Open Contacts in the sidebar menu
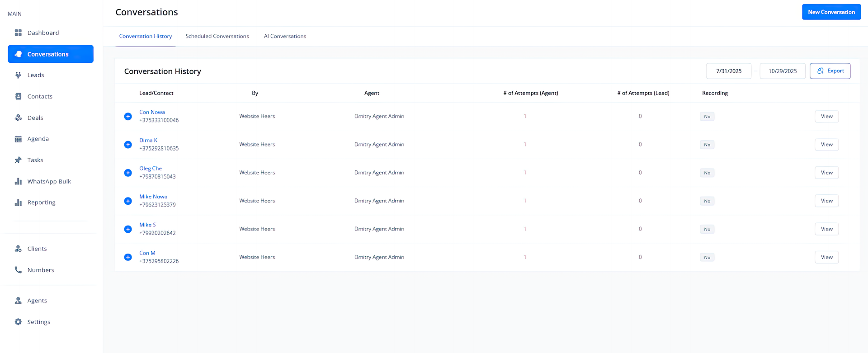 51,96
